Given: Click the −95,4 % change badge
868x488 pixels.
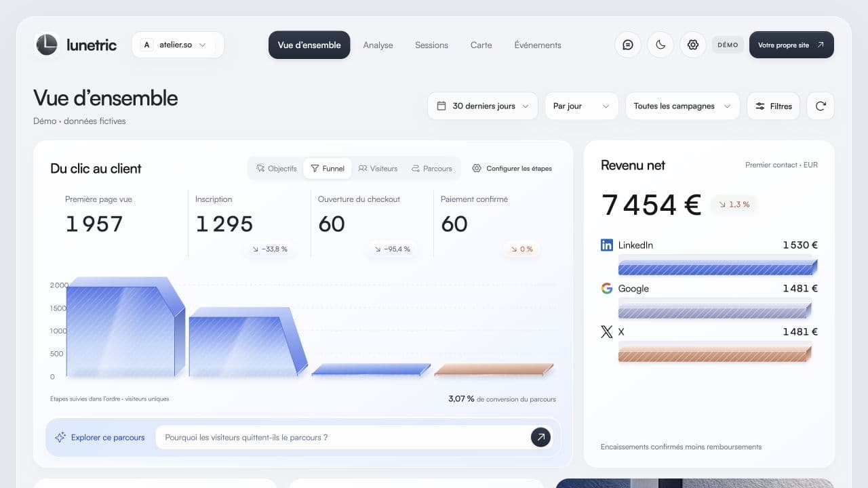Looking at the screenshot, I should (x=392, y=249).
